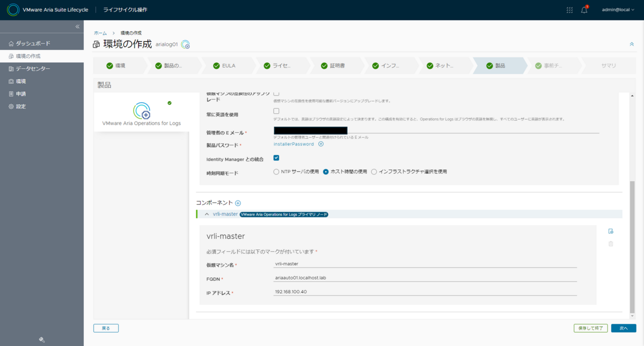Screen dimensions: 644x346
Task: Select 環境の作成 in the sidebar
Action: 42,56
